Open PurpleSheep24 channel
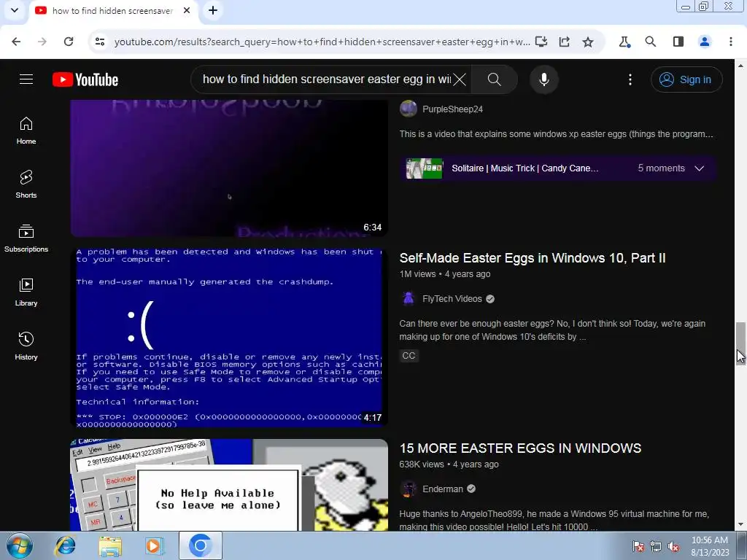The height and width of the screenshot is (560, 747). (x=452, y=109)
